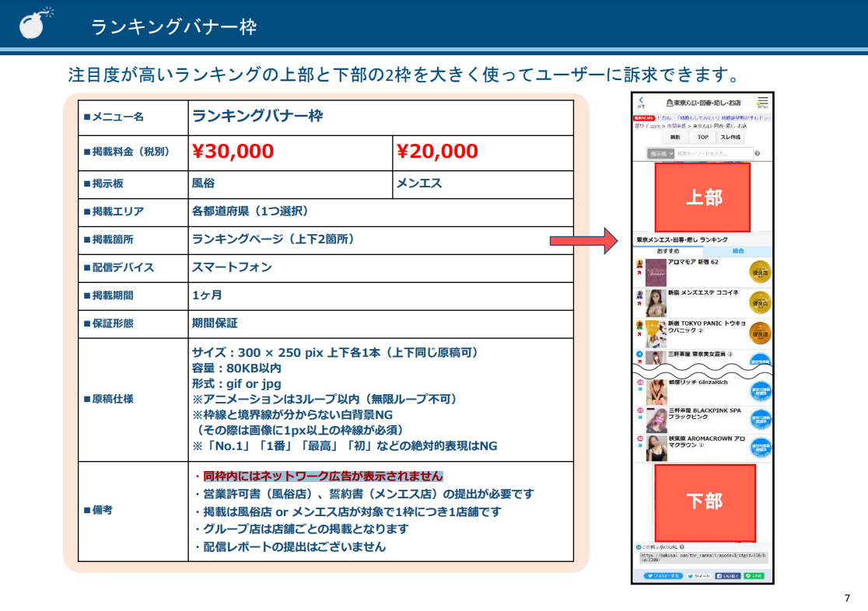Image resolution: width=868 pixels, height=611 pixels.
Task: Open 新宿 メンズエステ ココイネ thumbnail
Action: coord(656,302)
